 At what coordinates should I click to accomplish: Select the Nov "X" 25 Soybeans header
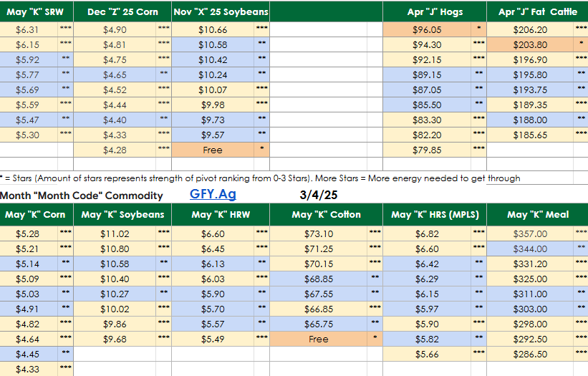tap(221, 12)
